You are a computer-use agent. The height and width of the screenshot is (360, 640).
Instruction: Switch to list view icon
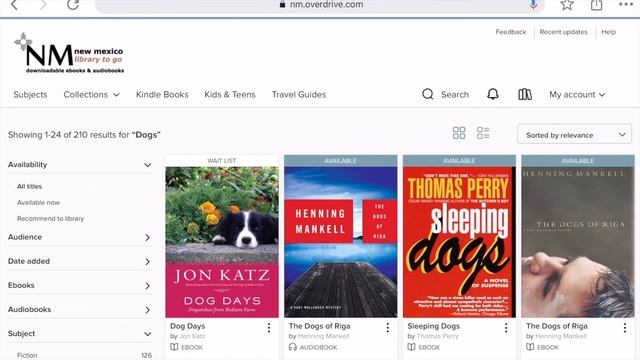click(483, 133)
